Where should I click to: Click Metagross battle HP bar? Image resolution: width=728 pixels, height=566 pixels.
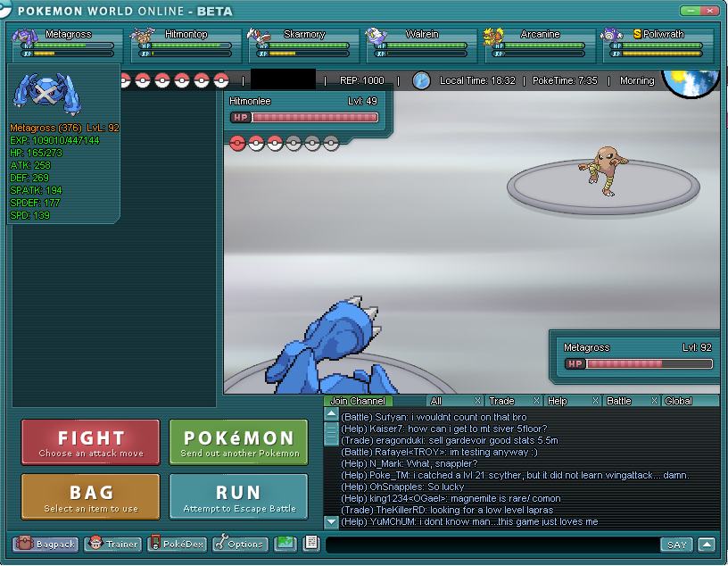[x=639, y=364]
